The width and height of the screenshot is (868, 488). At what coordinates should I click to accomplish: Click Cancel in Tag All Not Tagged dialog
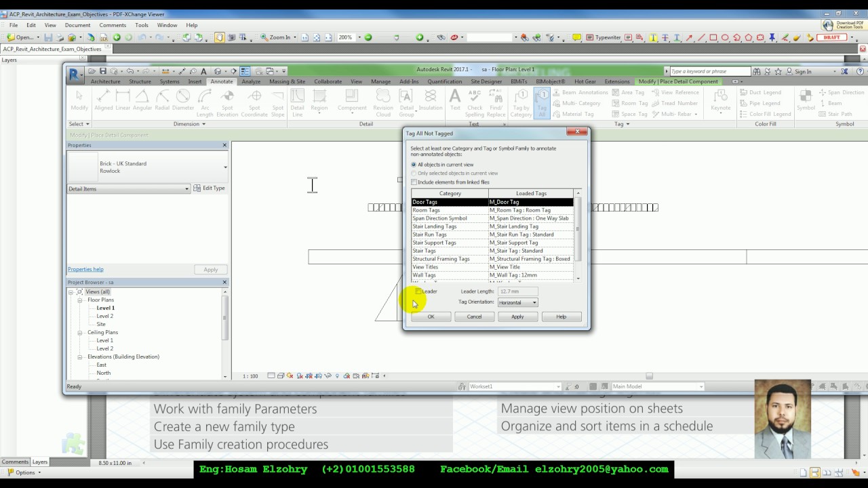pos(474,317)
